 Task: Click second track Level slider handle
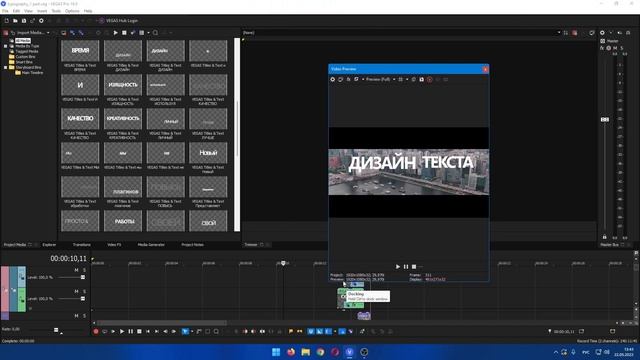point(83,299)
